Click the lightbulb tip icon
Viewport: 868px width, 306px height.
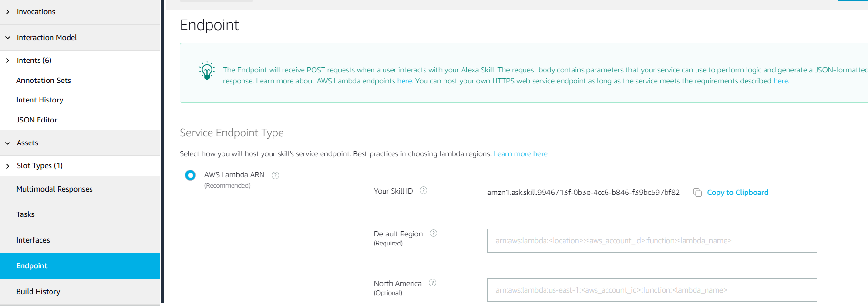click(x=207, y=71)
